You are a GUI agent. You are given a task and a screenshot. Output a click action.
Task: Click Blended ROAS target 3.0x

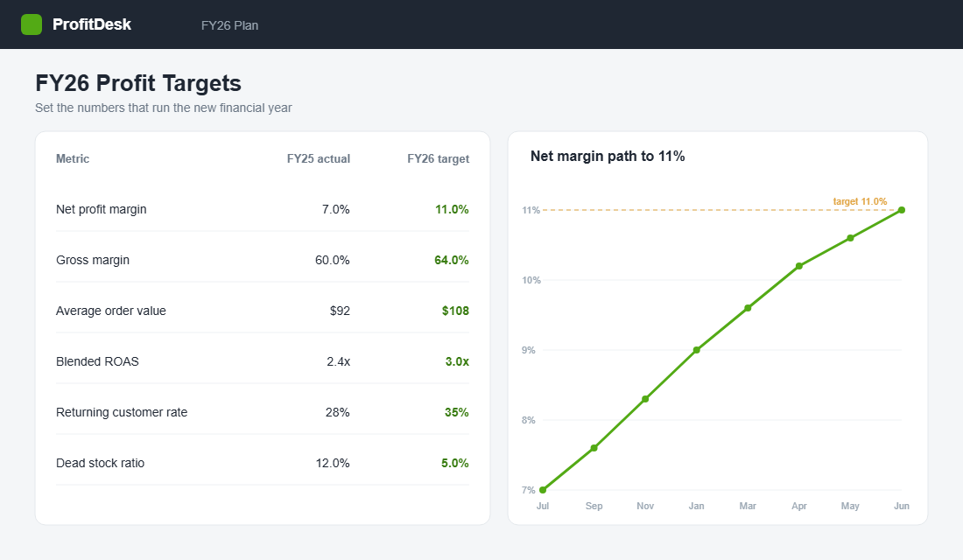click(457, 361)
